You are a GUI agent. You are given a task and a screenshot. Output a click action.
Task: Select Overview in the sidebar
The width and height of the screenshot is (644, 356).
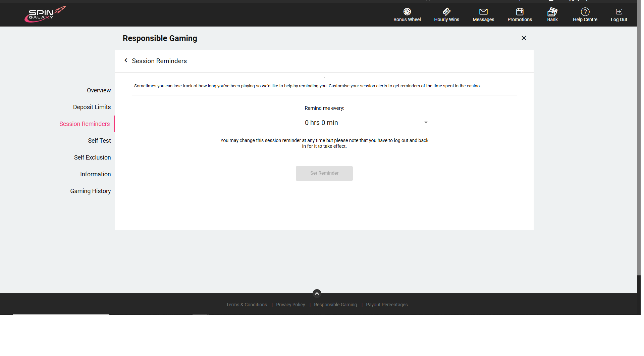99,90
